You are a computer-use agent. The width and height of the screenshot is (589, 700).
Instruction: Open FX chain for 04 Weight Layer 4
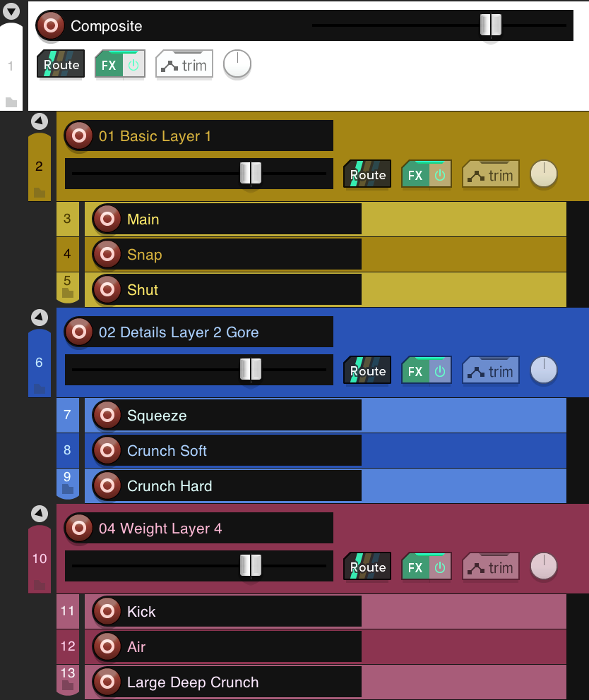pyautogui.click(x=416, y=567)
